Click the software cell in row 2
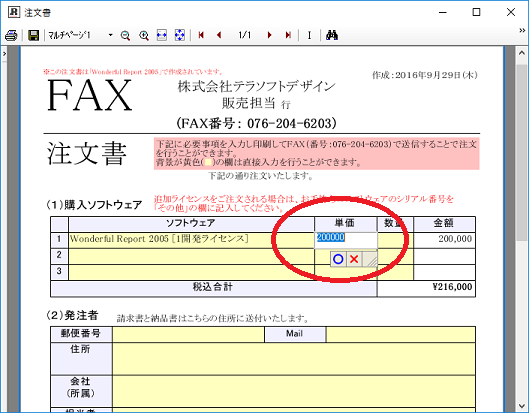Screen dimensions: 529x413 click(x=191, y=256)
